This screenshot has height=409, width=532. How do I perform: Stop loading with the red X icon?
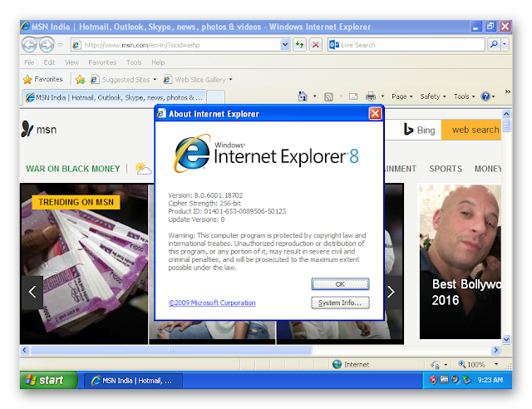316,45
